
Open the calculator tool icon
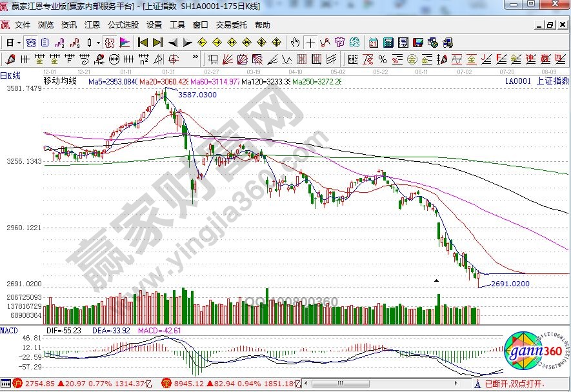(x=388, y=43)
